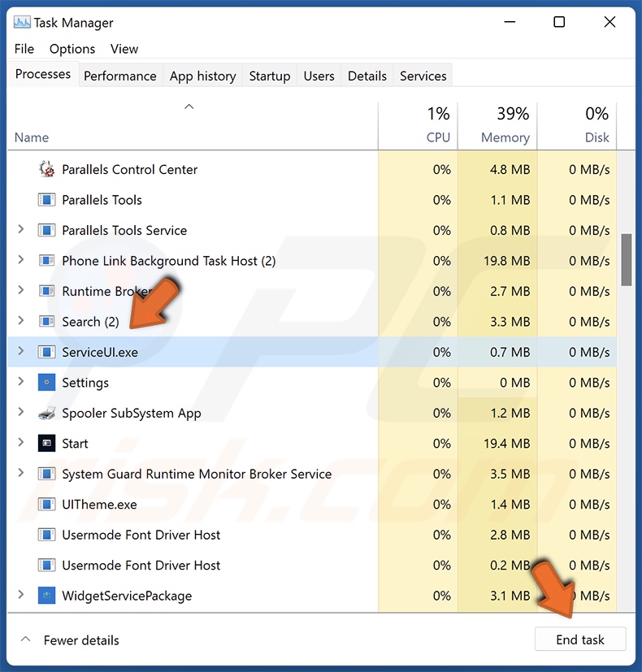Click the 19.8 MB memory value
This screenshot has width=642, height=672.
506,261
